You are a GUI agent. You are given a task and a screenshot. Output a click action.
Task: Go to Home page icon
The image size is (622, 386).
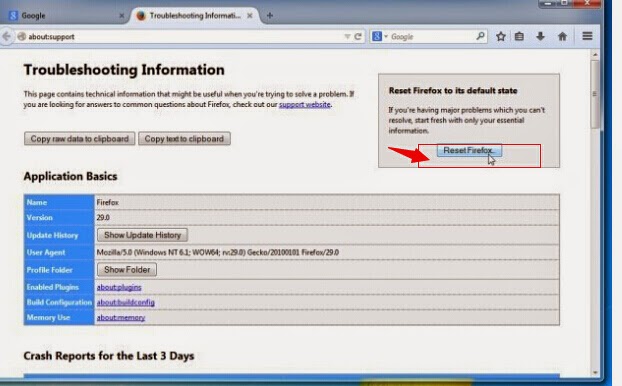[562, 36]
